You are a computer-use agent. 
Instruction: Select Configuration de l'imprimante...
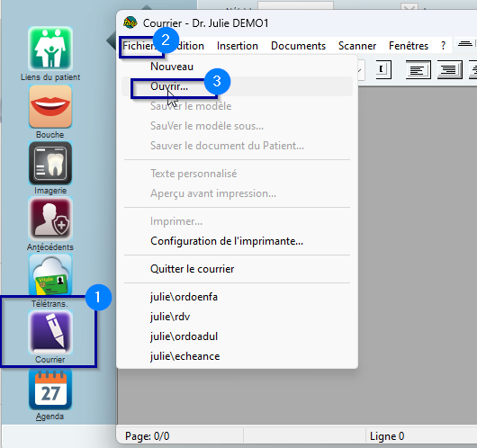click(237, 241)
